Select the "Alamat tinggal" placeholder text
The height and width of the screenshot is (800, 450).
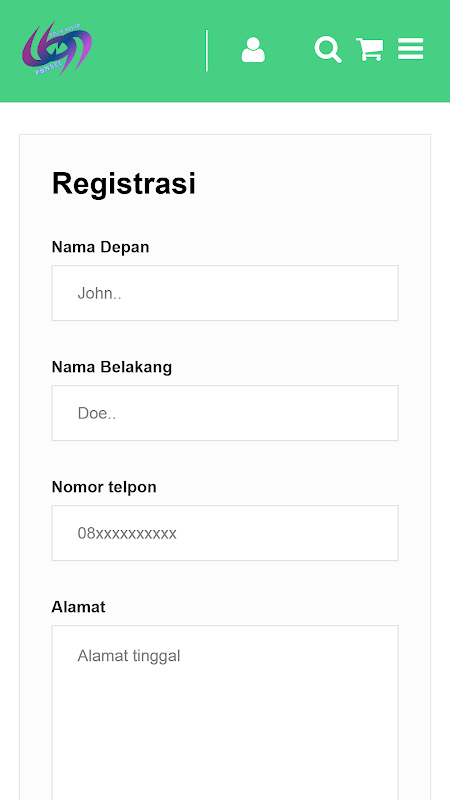pyautogui.click(x=129, y=656)
